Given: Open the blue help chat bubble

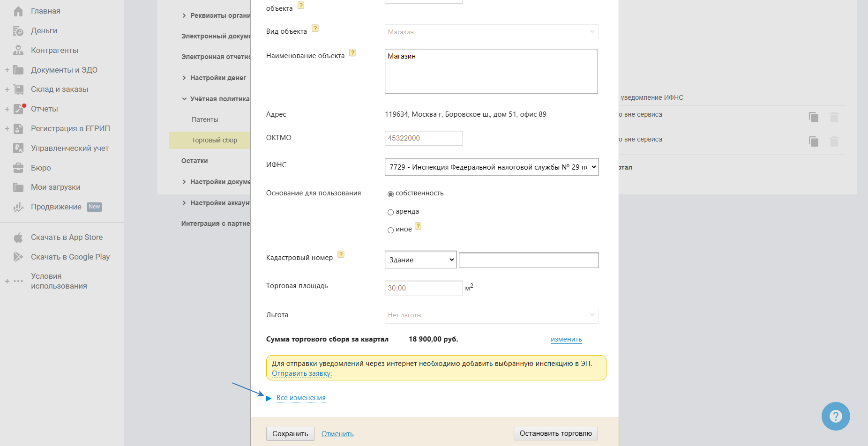Looking at the screenshot, I should tap(835, 416).
